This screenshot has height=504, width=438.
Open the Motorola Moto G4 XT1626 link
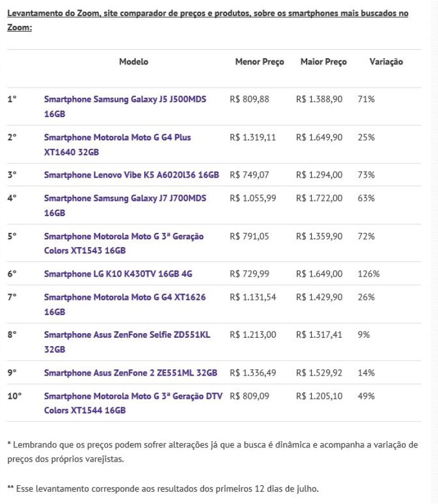click(125, 297)
